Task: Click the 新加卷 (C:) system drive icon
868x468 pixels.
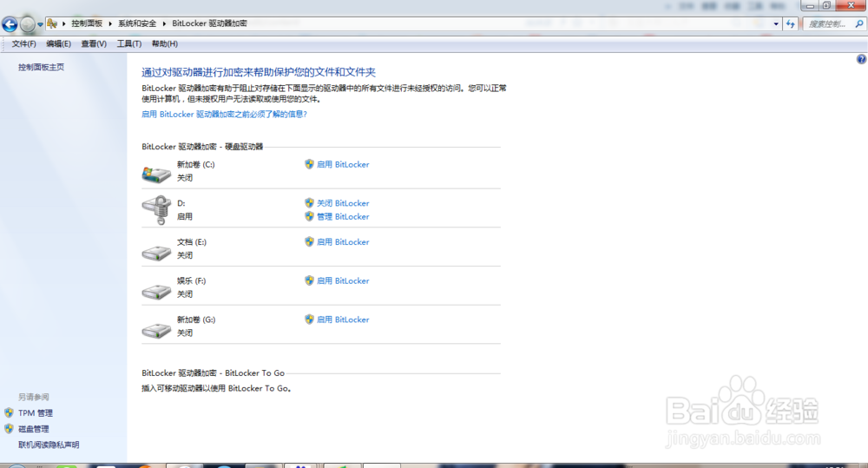Action: pyautogui.click(x=156, y=174)
